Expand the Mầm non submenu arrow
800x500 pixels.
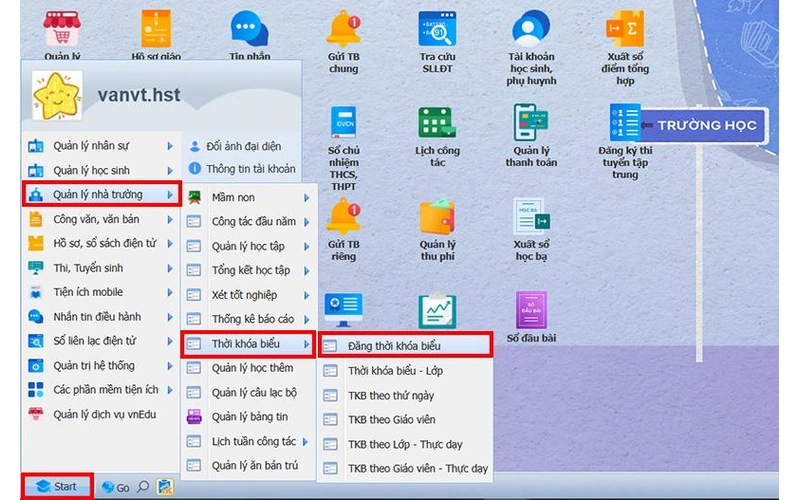pyautogui.click(x=307, y=197)
